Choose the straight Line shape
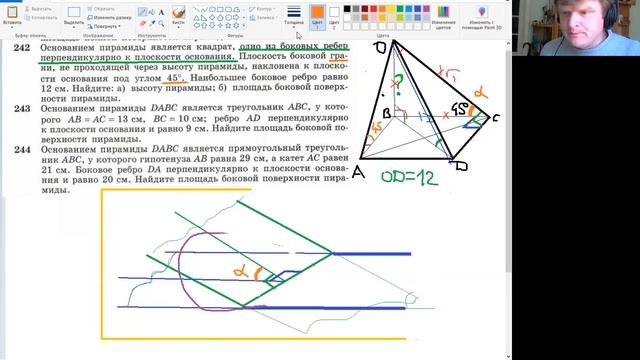Viewport: 640px width, 360px height. tap(196, 9)
